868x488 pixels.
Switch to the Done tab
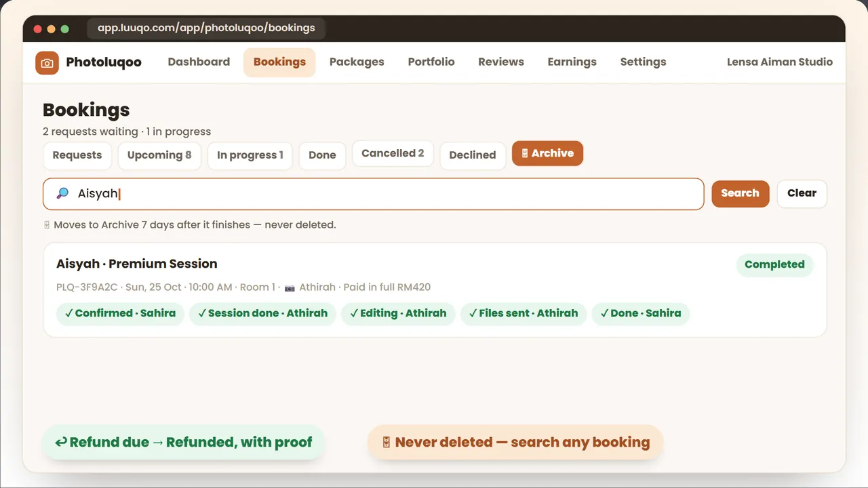[x=322, y=155]
